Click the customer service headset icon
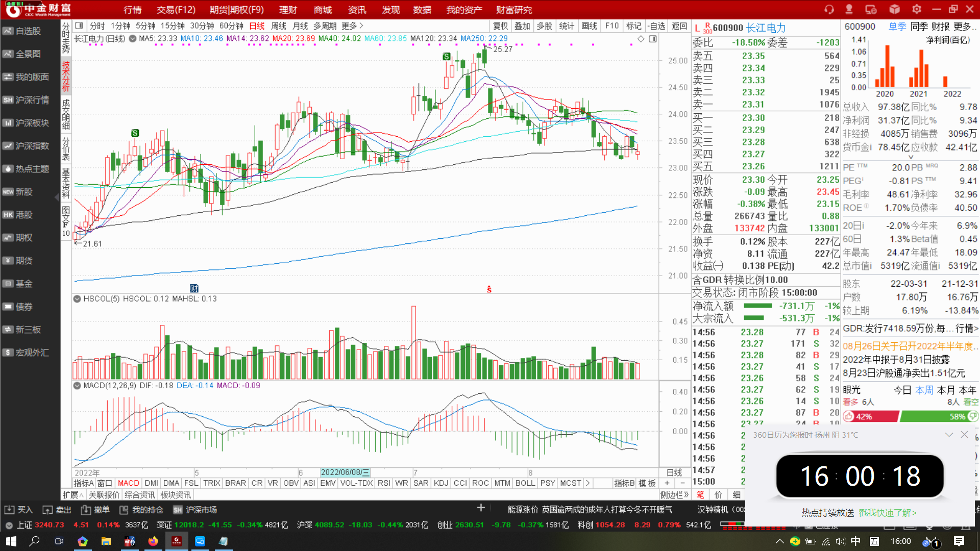980x551 pixels. (x=829, y=9)
